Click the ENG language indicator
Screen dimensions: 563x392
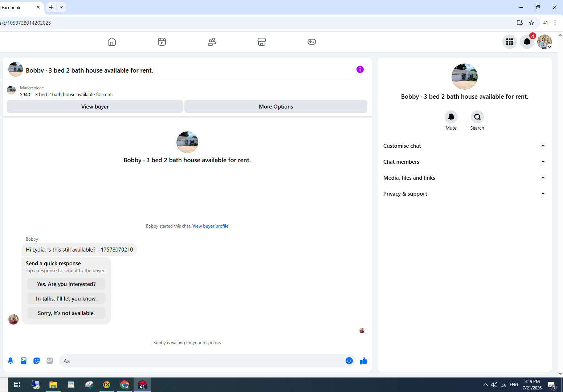(x=514, y=385)
